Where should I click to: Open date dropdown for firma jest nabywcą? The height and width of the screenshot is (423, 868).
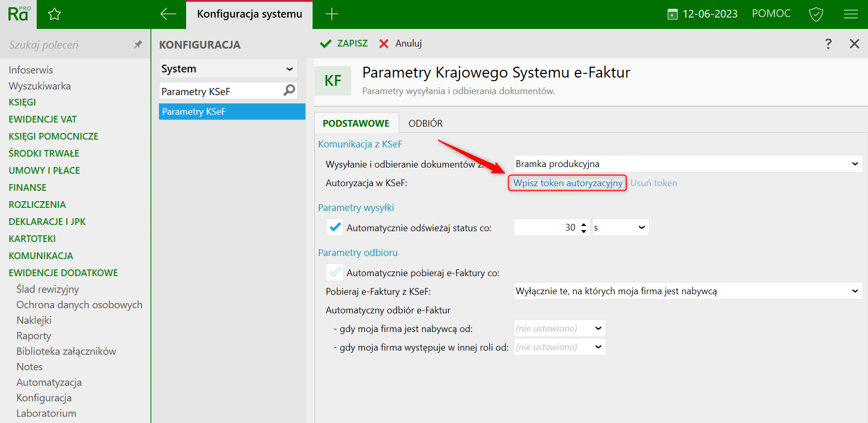click(x=559, y=328)
